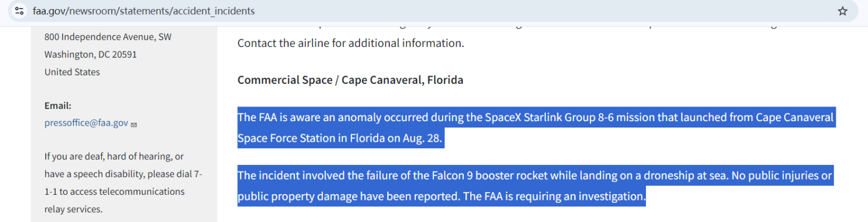The image size is (868, 222).
Task: Click the 'Washington, DC 20591' text
Action: point(90,54)
